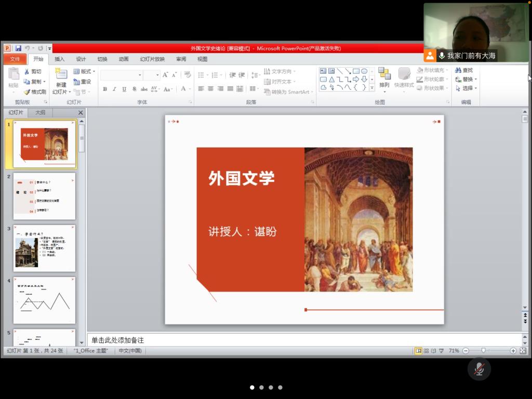Viewport: 532px width, 399px height.
Task: Switch to Slide Show (幻灯片放映) tab
Action: click(152, 59)
